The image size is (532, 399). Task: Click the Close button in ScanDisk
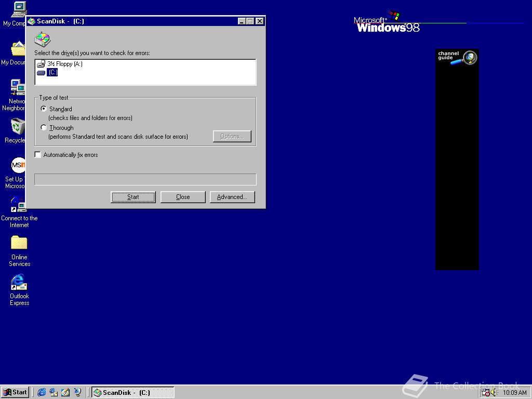click(x=183, y=197)
